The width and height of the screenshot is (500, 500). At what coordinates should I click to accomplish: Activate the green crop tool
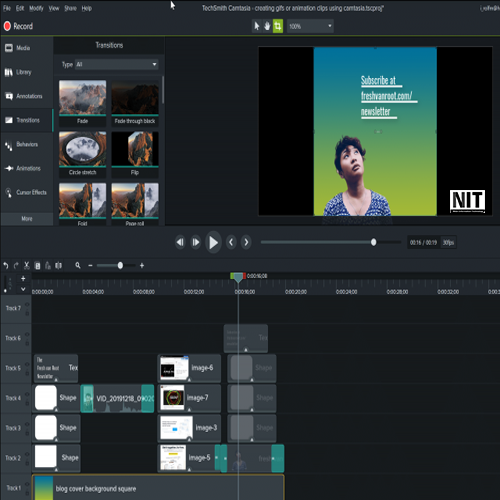click(278, 26)
